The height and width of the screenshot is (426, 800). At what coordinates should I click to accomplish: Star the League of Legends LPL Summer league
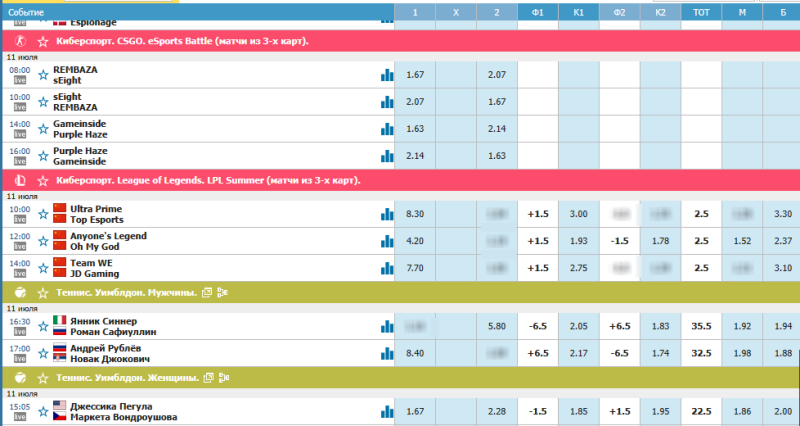click(43, 181)
